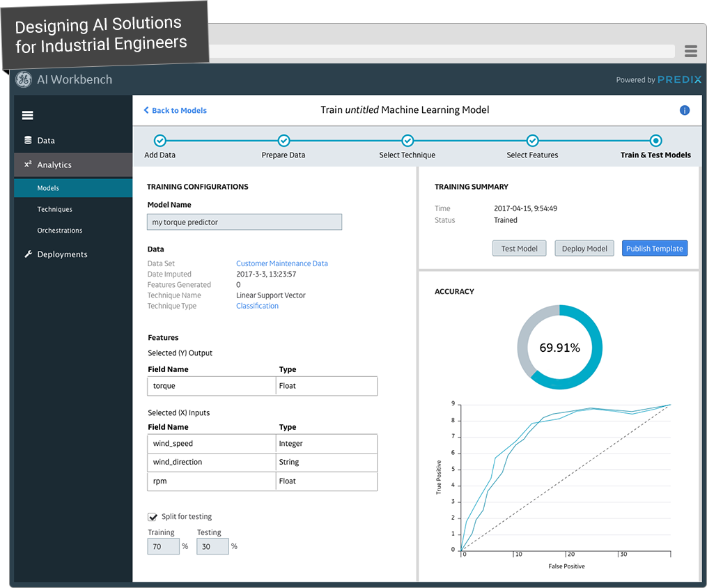707x588 pixels.
Task: Click the Testing percentage field
Action: tap(212, 546)
